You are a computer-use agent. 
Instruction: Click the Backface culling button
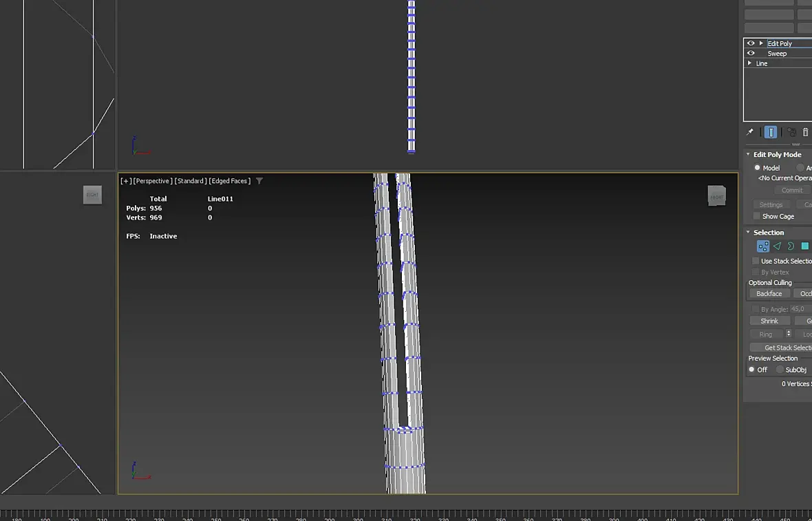click(x=769, y=294)
